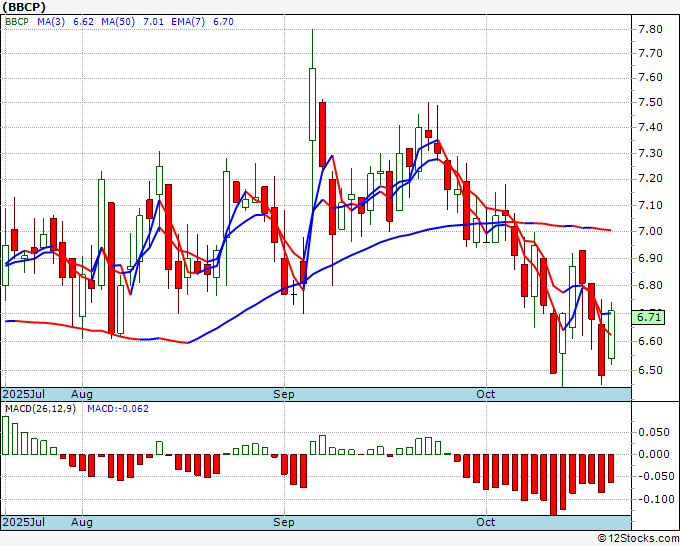The width and height of the screenshot is (680, 546).
Task: Click the MACD:-0.062 value readout
Action: [x=118, y=409]
